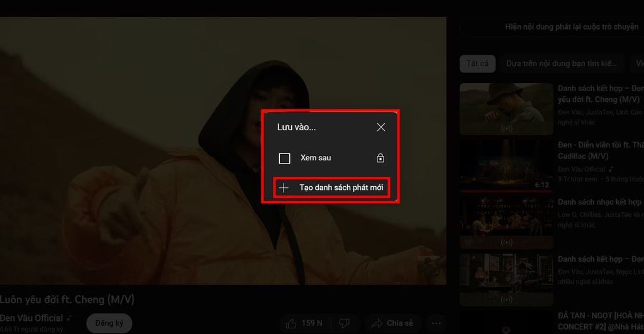Click the plus icon for new playlist
This screenshot has width=644, height=334.
point(284,187)
